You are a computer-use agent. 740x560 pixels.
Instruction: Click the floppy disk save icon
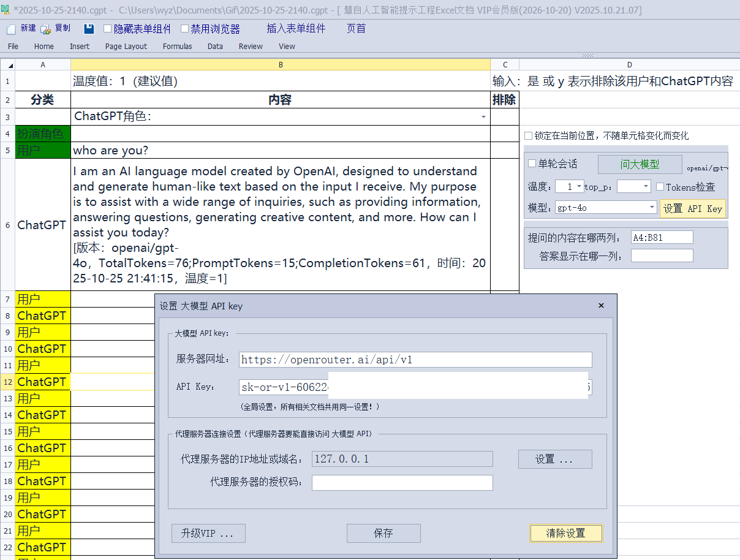[x=89, y=29]
